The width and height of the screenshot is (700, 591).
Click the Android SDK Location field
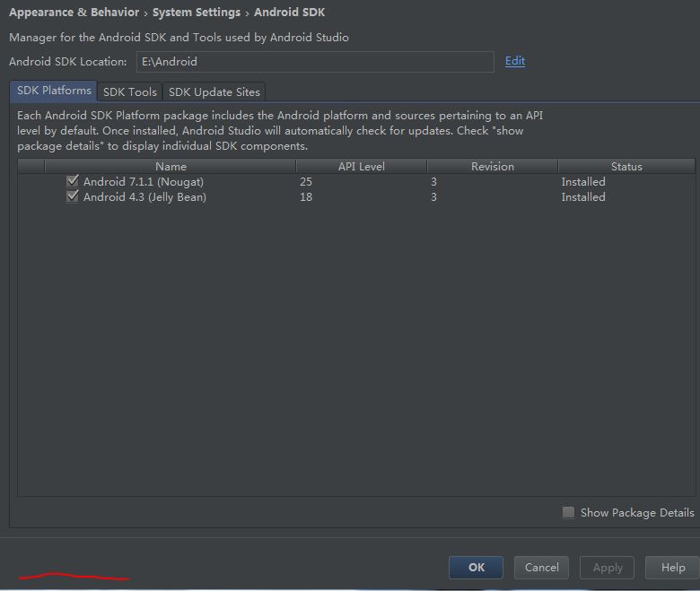[x=315, y=62]
